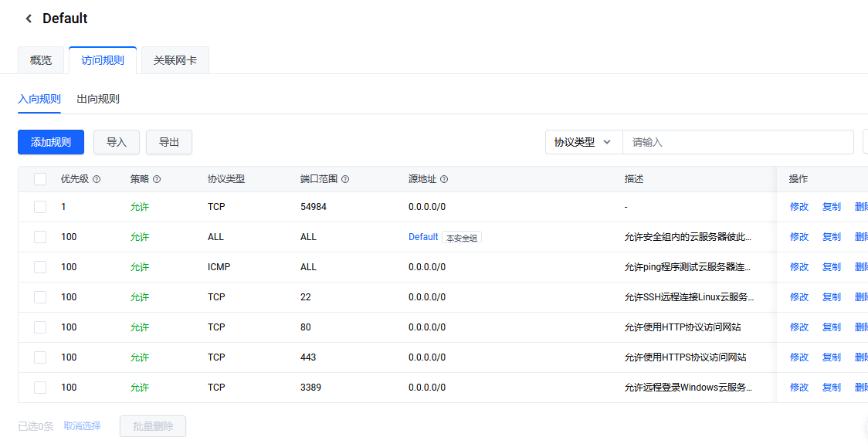Click the port value 54984
The width and height of the screenshot is (868, 447).
point(314,207)
